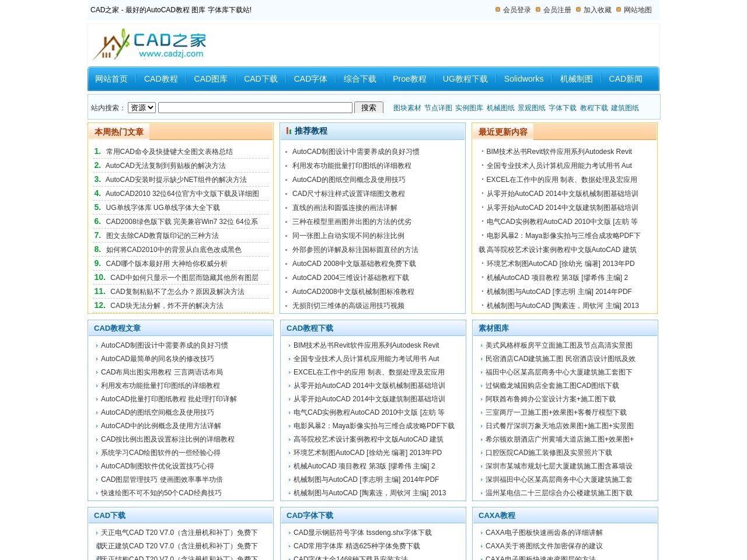Open 无损剖切三维体的高级运用技巧视频
Viewport: 747px width, 560px height.
pos(348,306)
